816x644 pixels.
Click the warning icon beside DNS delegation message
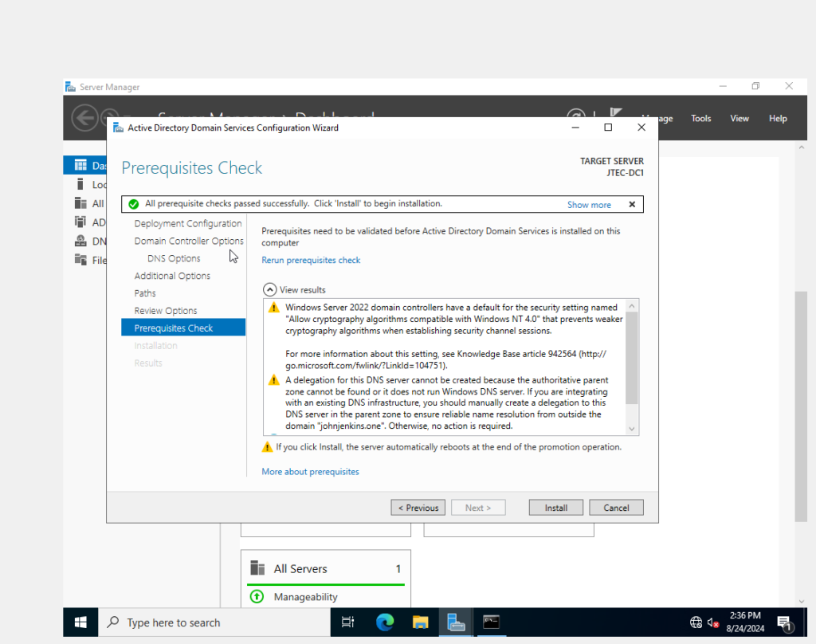(274, 380)
